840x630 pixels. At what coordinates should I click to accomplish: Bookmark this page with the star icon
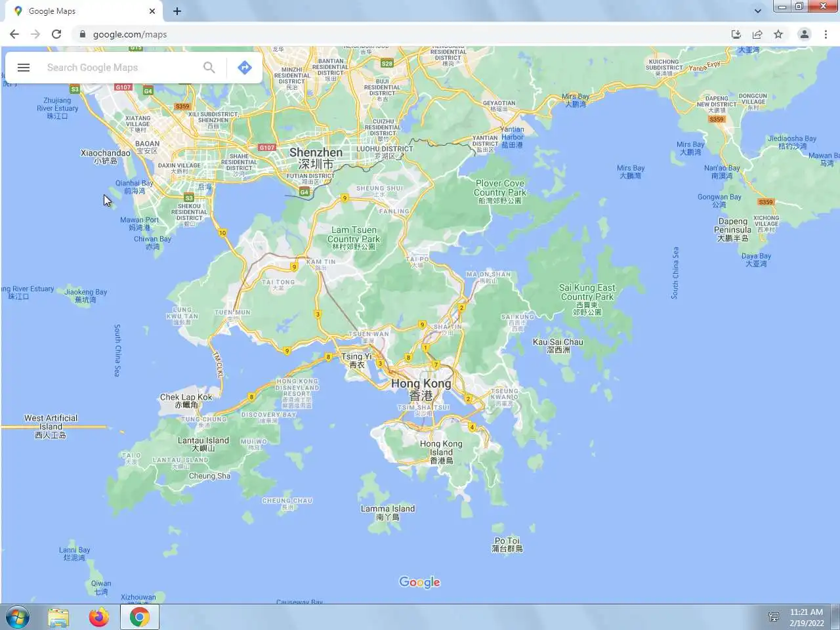(778, 34)
